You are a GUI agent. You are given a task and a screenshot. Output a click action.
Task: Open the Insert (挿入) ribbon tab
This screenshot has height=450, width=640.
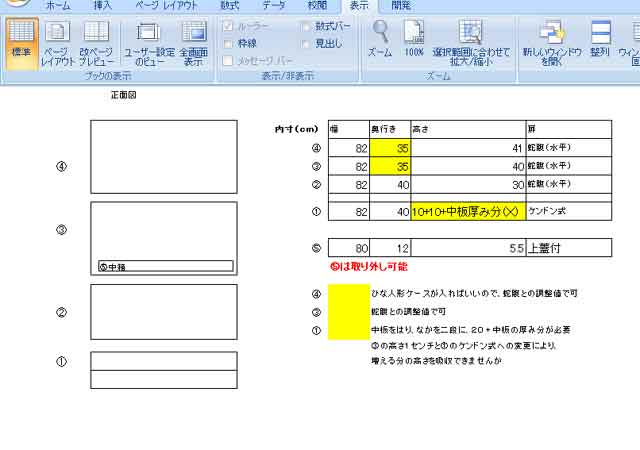coord(103,6)
